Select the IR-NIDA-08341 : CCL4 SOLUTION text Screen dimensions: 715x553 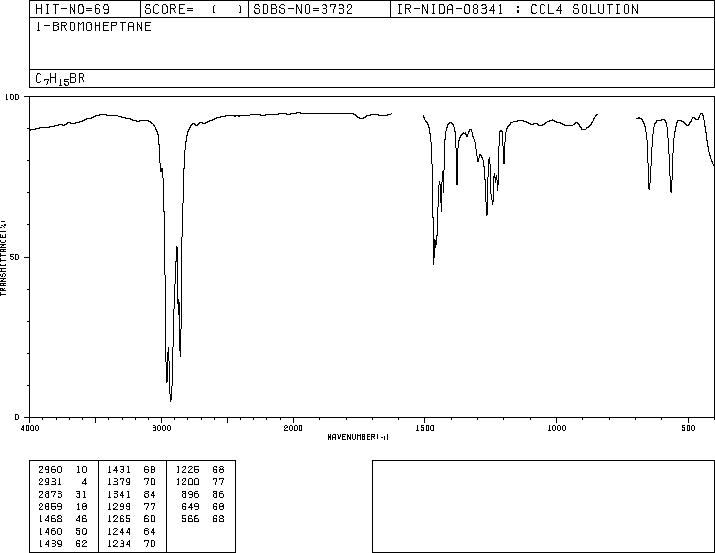click(518, 9)
